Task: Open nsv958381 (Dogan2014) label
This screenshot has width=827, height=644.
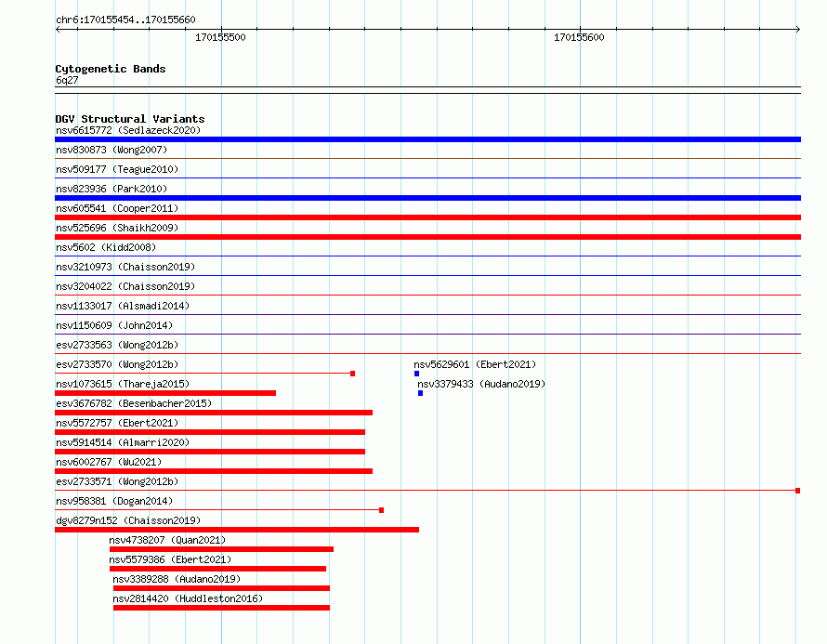Action: pos(114,501)
